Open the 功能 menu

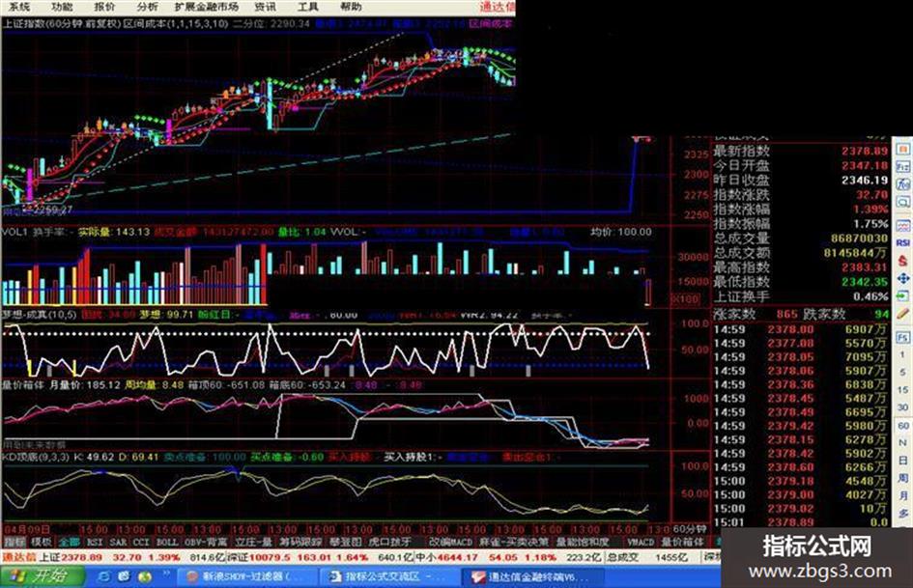(62, 7)
